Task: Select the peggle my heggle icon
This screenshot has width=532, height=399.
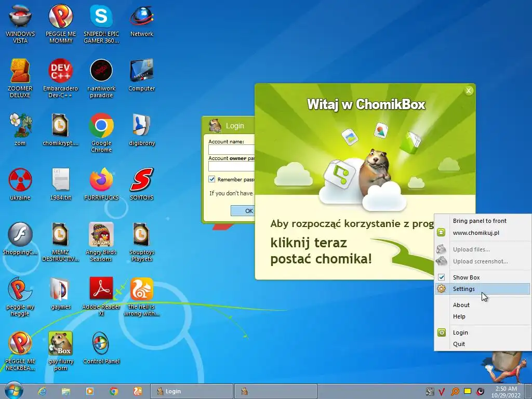Action: (20, 296)
